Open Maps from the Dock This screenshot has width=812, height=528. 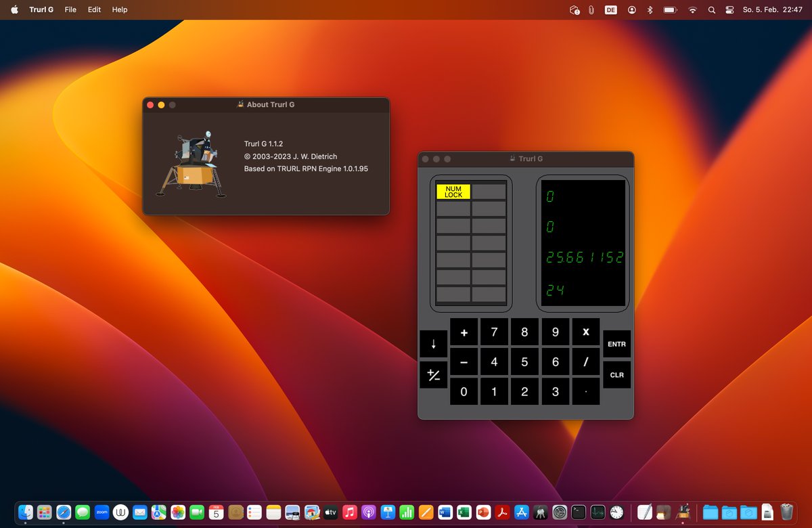159,512
